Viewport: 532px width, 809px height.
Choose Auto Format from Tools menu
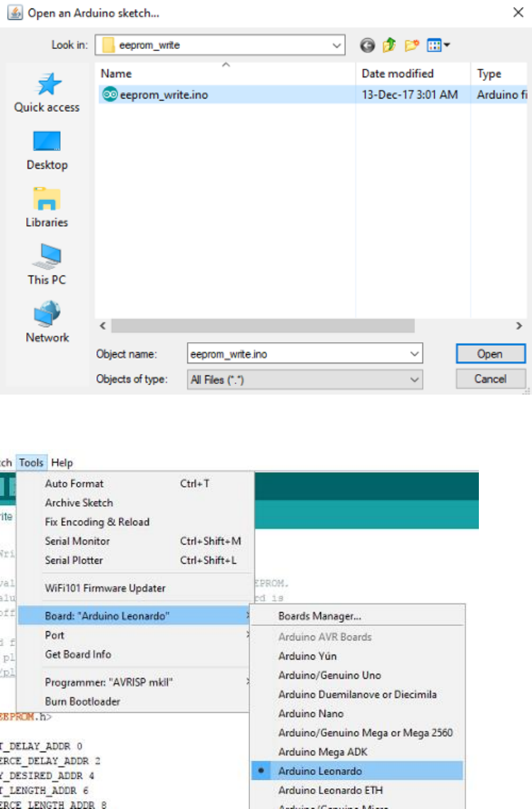tap(134, 484)
